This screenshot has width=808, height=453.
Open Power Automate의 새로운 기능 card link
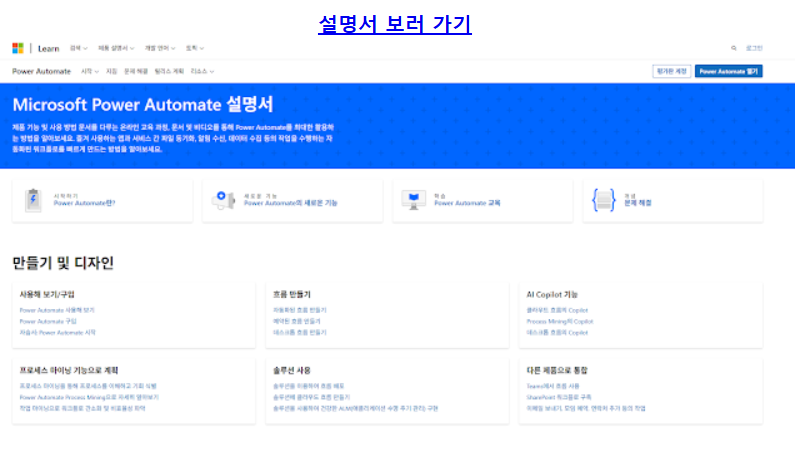click(290, 203)
